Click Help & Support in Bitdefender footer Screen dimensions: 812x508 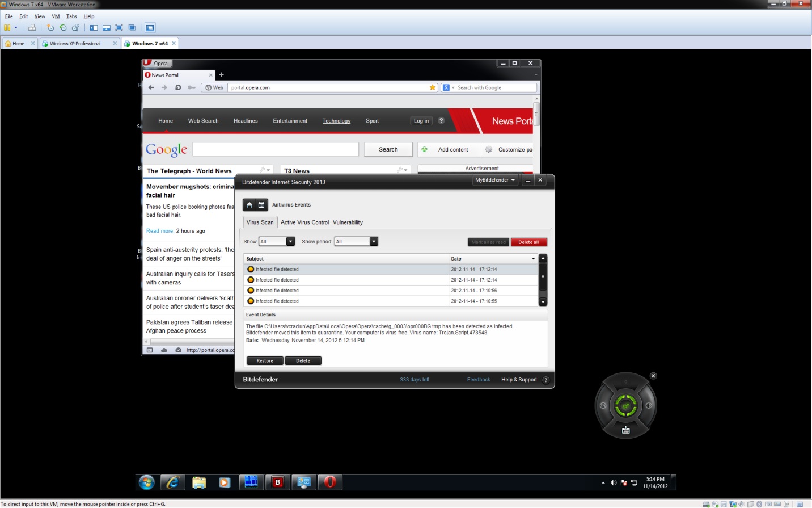519,380
